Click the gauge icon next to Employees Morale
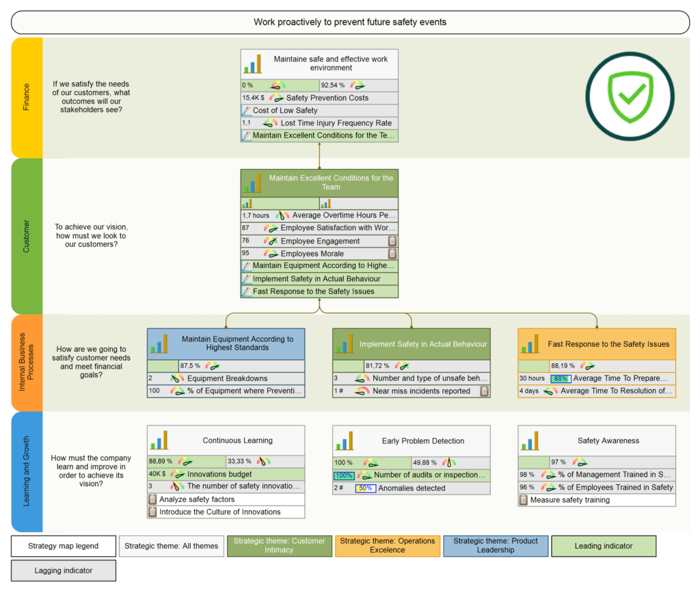700x591 pixels. (x=271, y=254)
